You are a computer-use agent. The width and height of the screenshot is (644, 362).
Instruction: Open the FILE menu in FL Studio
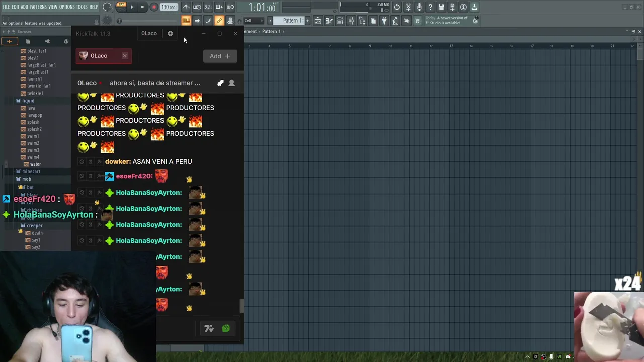coord(6,7)
